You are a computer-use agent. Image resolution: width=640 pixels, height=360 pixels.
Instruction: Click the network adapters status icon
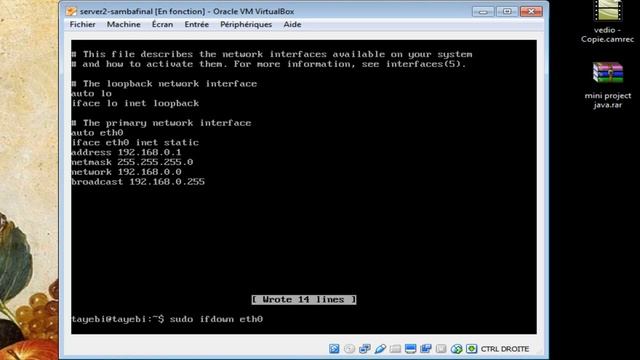pos(364,349)
